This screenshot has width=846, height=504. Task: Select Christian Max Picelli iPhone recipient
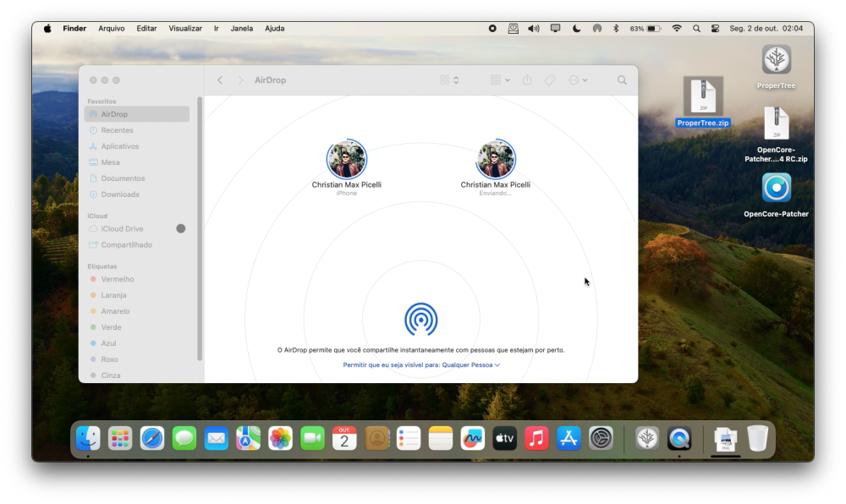click(346, 160)
